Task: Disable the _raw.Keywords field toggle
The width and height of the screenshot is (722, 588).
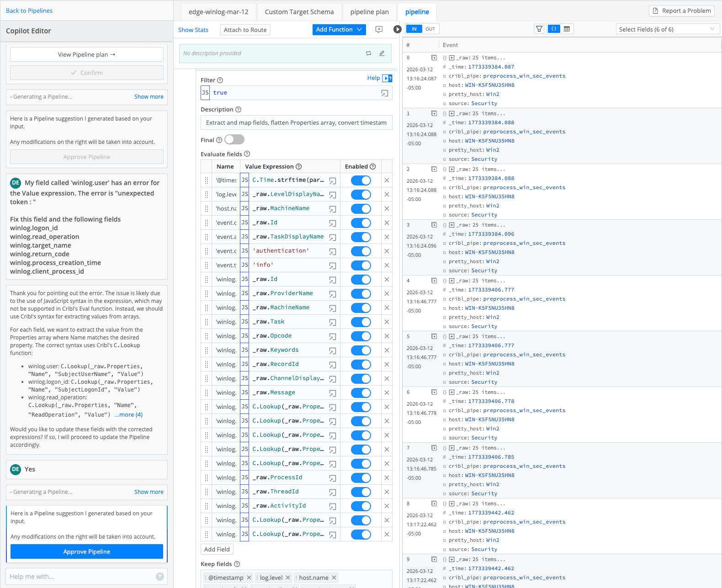Action: [361, 350]
